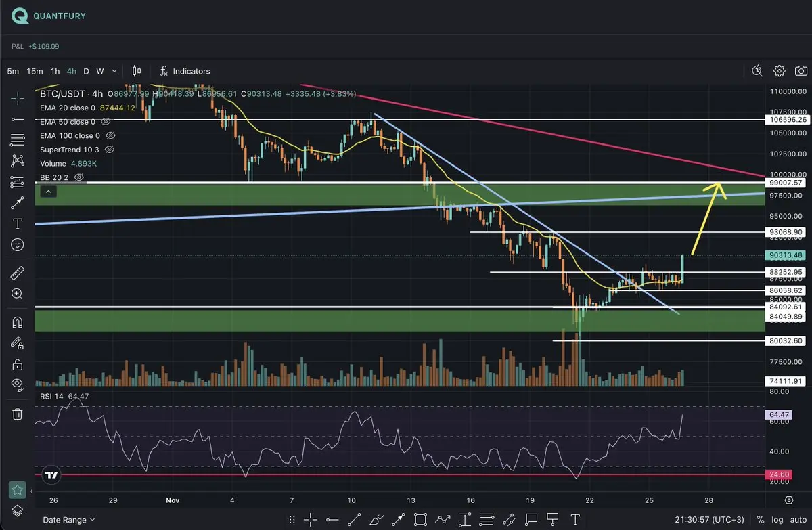Click the EMA 20 close 0 legend
The height and width of the screenshot is (530, 812).
(67, 108)
